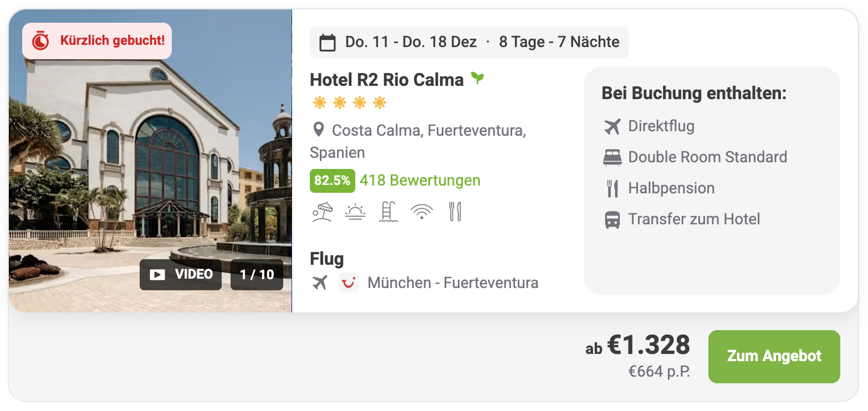Screen dimensions: 868x411
Task: Click the green eco leaf icon
Action: tap(477, 78)
